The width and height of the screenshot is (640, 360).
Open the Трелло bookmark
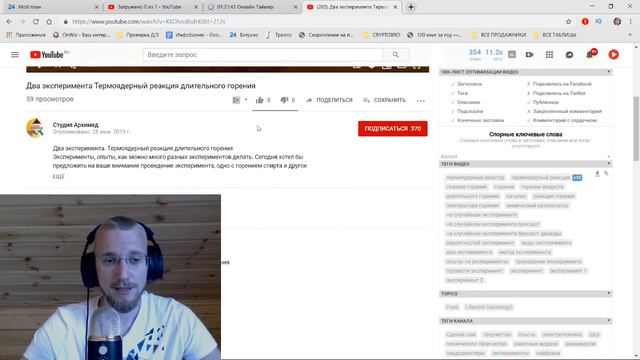(279, 35)
